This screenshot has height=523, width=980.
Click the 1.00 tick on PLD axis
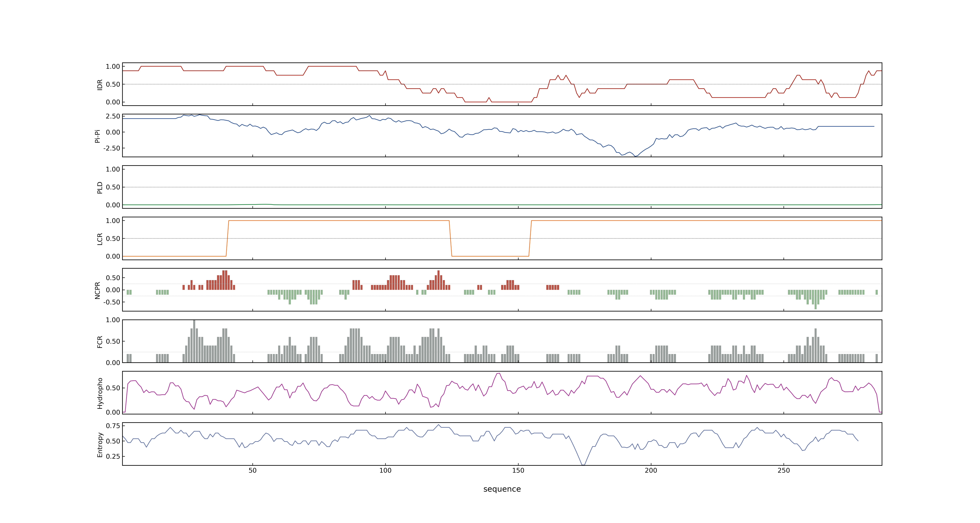click(113, 169)
